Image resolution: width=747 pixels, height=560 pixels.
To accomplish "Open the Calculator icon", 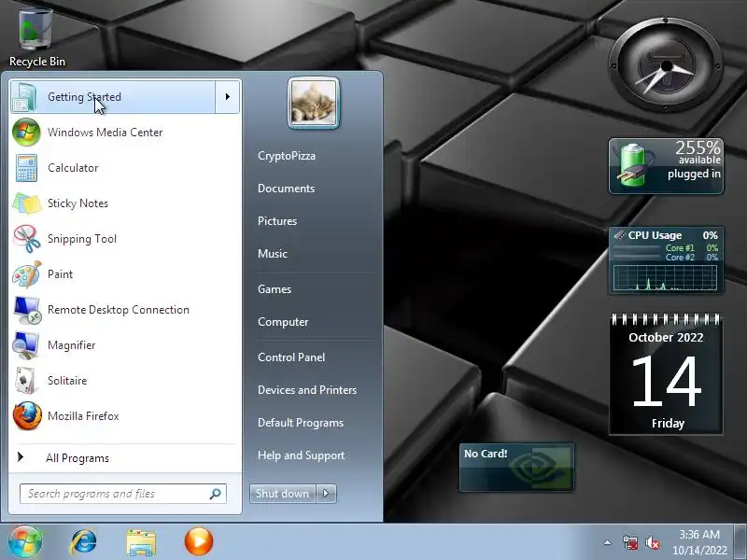I will (27, 168).
